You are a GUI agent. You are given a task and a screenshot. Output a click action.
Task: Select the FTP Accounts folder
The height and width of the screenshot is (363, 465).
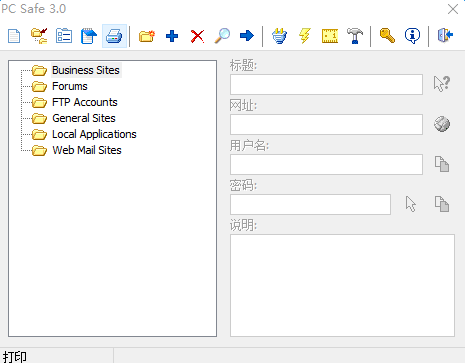click(85, 102)
